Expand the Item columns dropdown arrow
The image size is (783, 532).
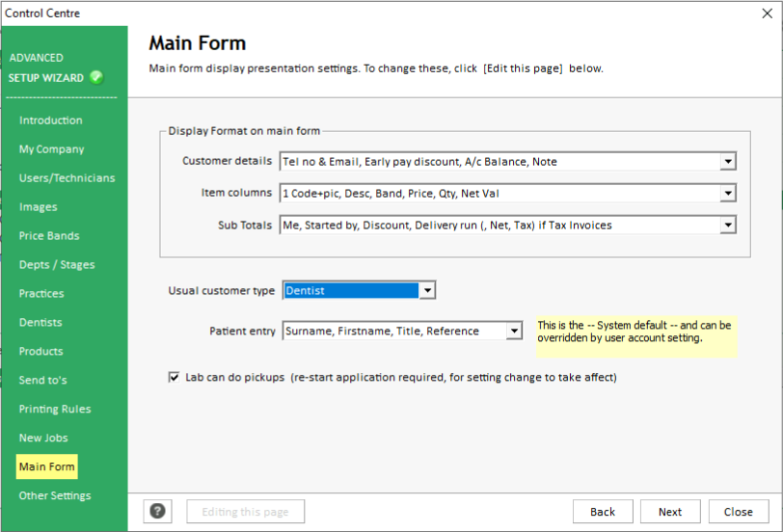[728, 193]
